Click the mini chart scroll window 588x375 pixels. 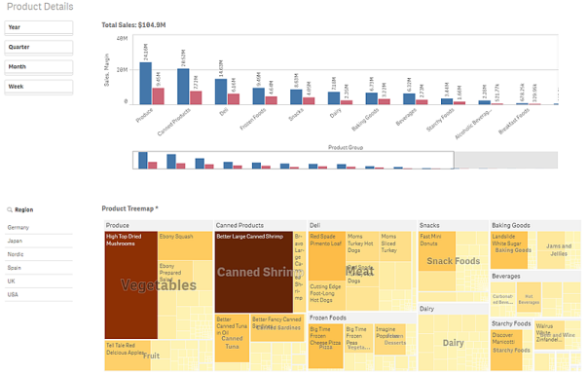pos(293,161)
